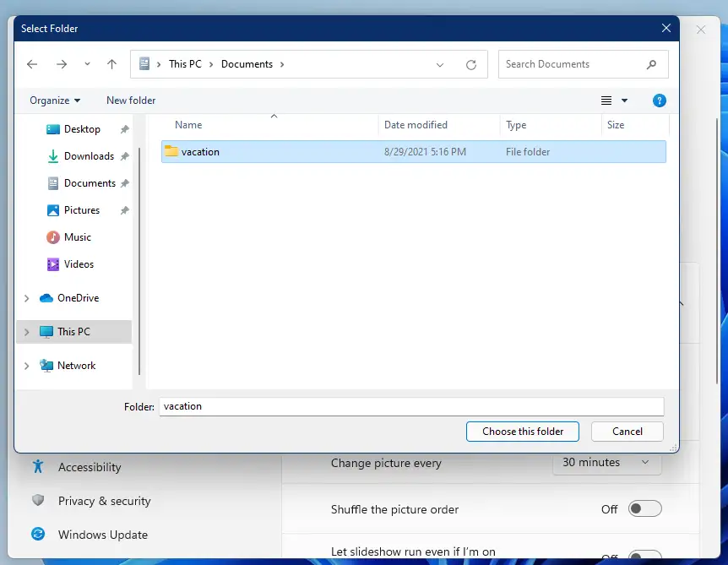Enable slideshow while on battery toggle
The width and height of the screenshot is (728, 565).
pos(644,557)
